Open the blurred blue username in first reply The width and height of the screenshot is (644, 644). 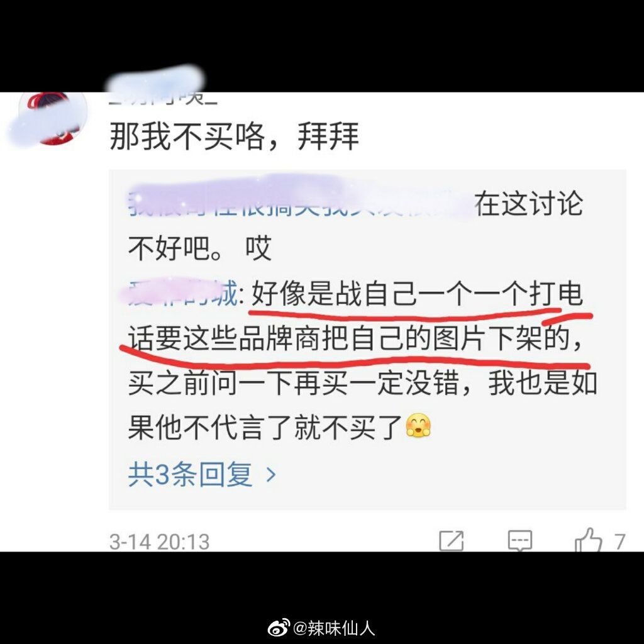click(300, 204)
